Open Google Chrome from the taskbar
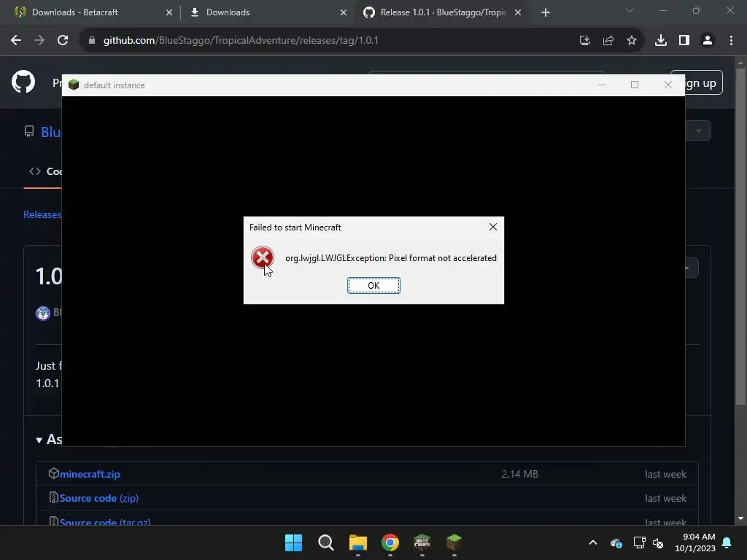This screenshot has height=560, width=747. (x=390, y=542)
